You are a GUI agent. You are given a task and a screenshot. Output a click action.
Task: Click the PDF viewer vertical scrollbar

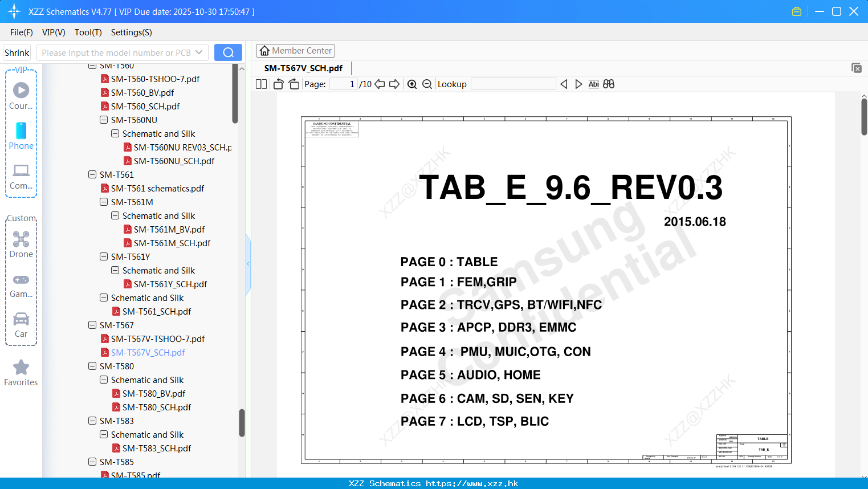point(864,117)
